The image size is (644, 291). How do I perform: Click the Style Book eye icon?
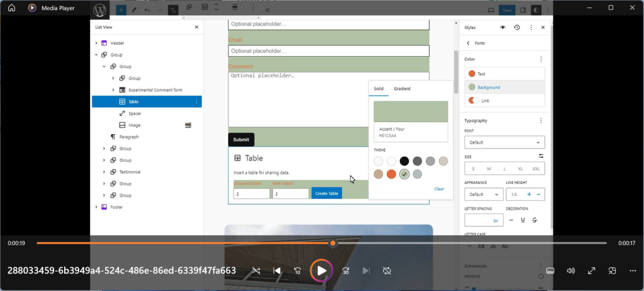tap(502, 28)
